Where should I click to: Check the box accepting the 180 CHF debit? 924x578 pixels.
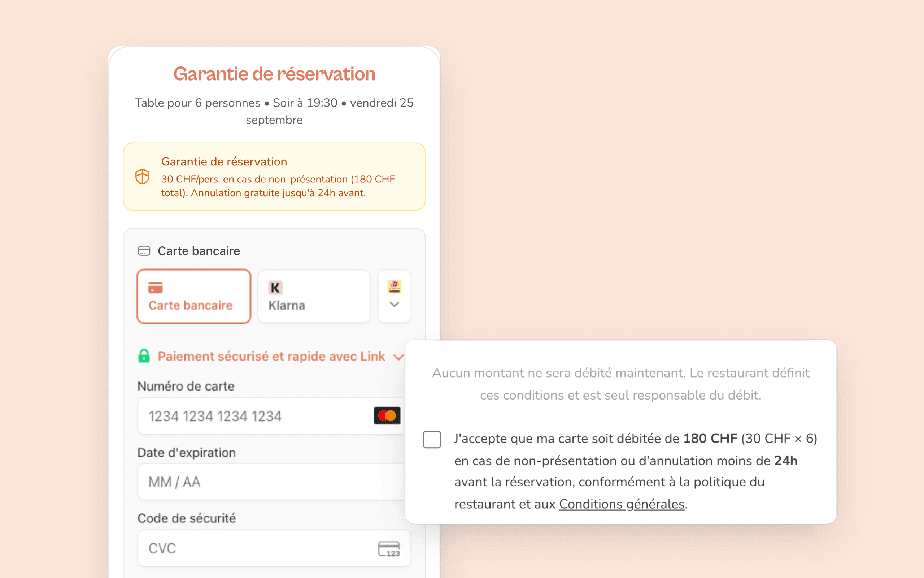[x=432, y=439]
